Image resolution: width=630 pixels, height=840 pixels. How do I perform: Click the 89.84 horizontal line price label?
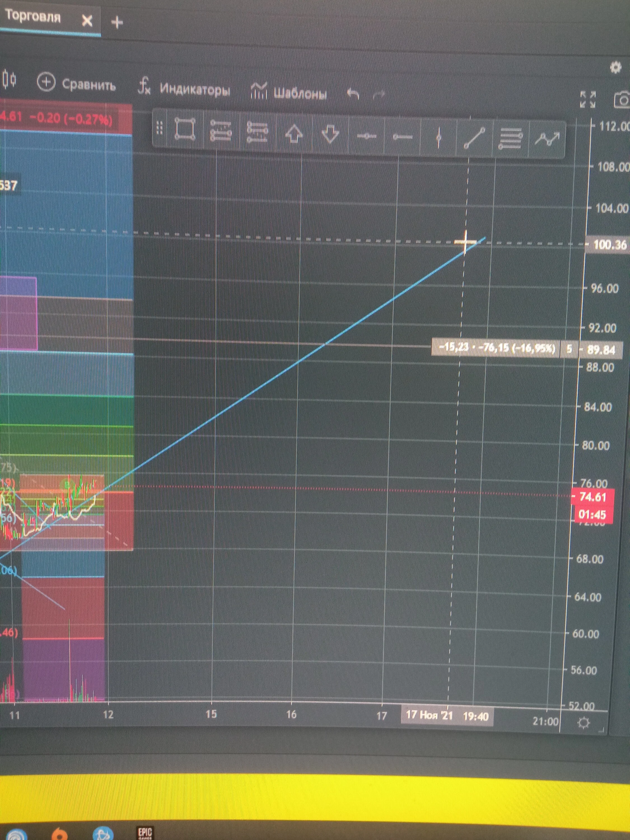pos(601,349)
